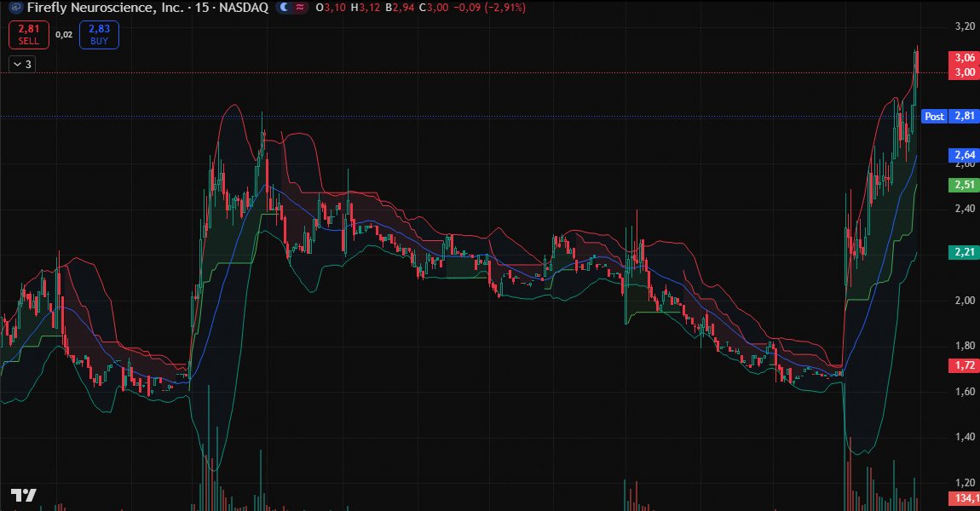The height and width of the screenshot is (511, 980).
Task: Click the 1,20 price axis tick
Action: tap(965, 482)
